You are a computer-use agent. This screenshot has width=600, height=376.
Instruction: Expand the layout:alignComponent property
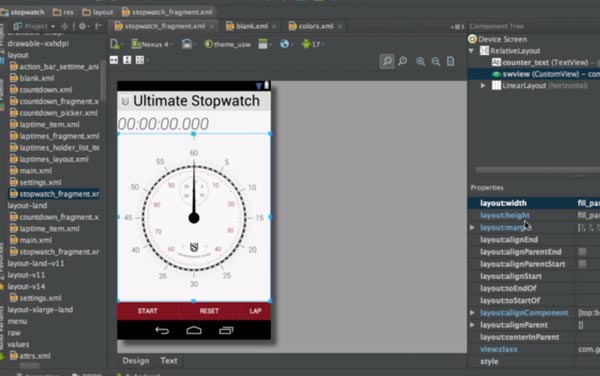point(472,313)
